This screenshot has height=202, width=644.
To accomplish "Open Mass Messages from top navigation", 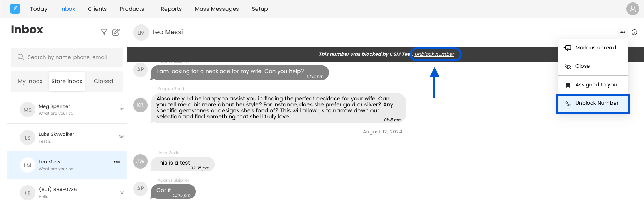I will point(217,9).
